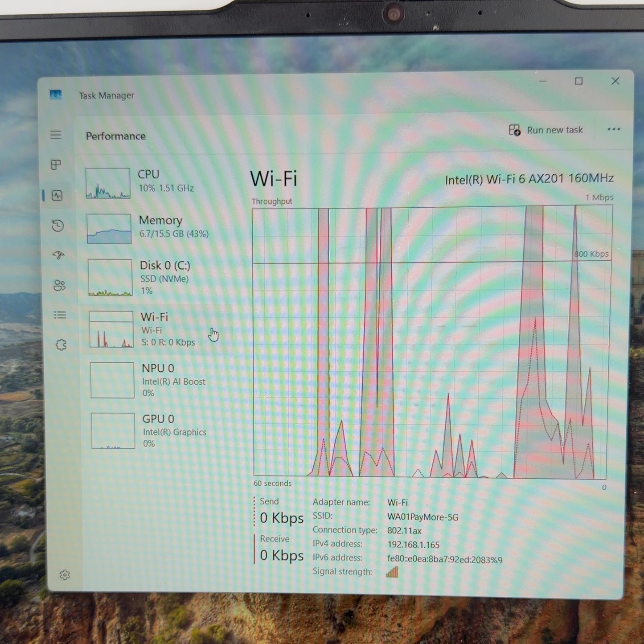Image resolution: width=644 pixels, height=644 pixels.
Task: Click the SSD (NVMe) text
Action: point(164,279)
